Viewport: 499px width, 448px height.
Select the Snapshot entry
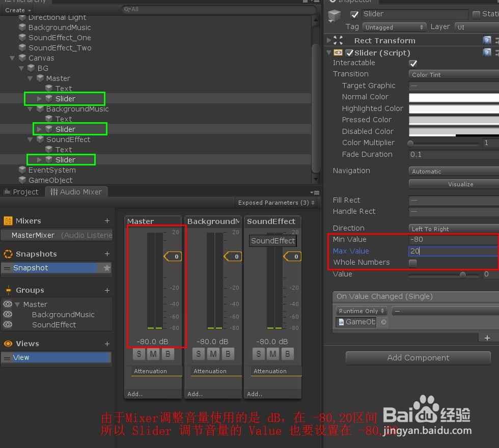[57, 268]
